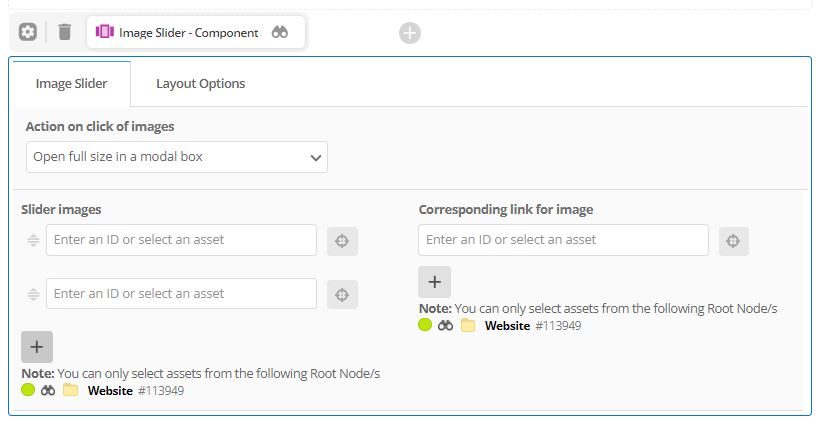Viewport: 821px width, 422px height.
Task: Select the Image Slider tab
Action: [x=71, y=84]
